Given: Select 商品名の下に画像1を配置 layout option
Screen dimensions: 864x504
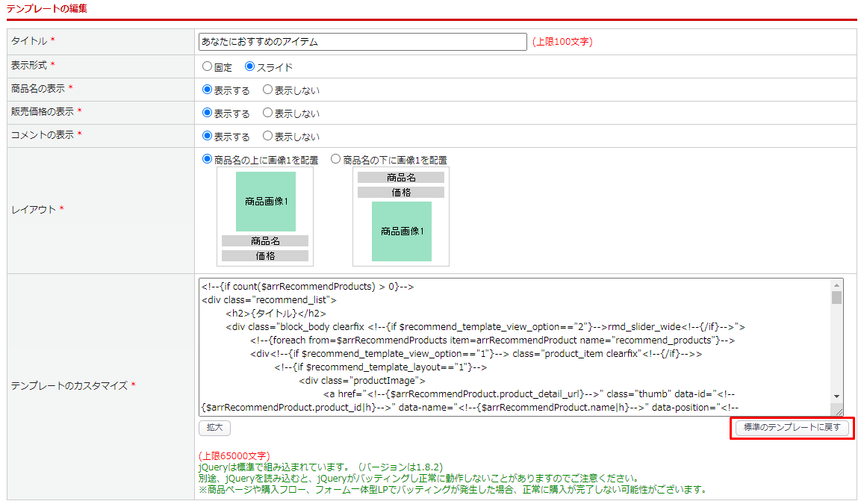Looking at the screenshot, I should point(335,159).
